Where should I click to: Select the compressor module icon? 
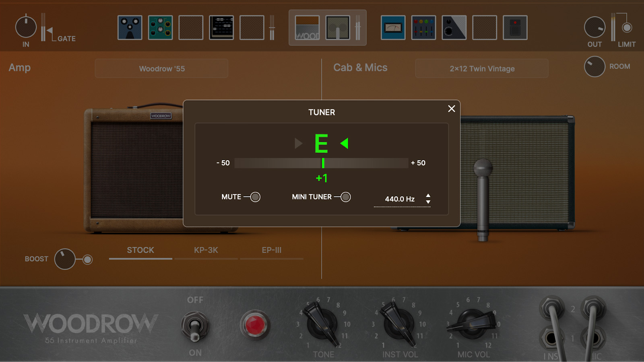point(454,27)
